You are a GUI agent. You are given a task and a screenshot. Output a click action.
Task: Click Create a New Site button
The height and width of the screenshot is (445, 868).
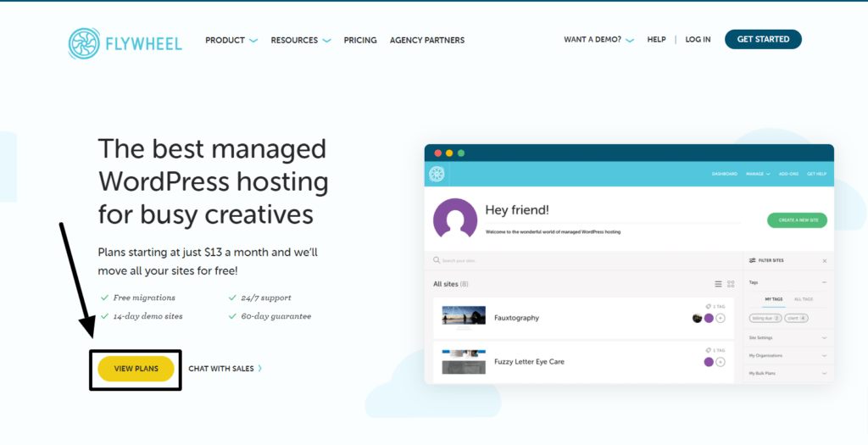pos(797,220)
